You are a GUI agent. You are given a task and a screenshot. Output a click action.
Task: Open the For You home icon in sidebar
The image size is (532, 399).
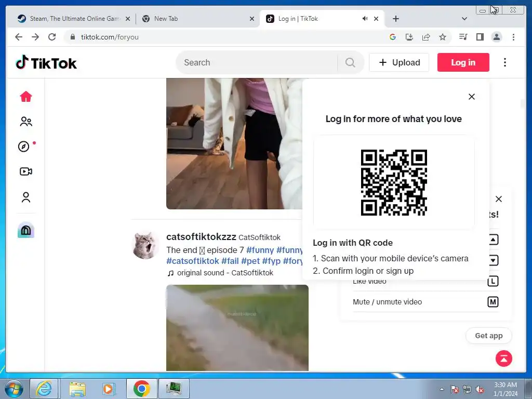coord(26,97)
